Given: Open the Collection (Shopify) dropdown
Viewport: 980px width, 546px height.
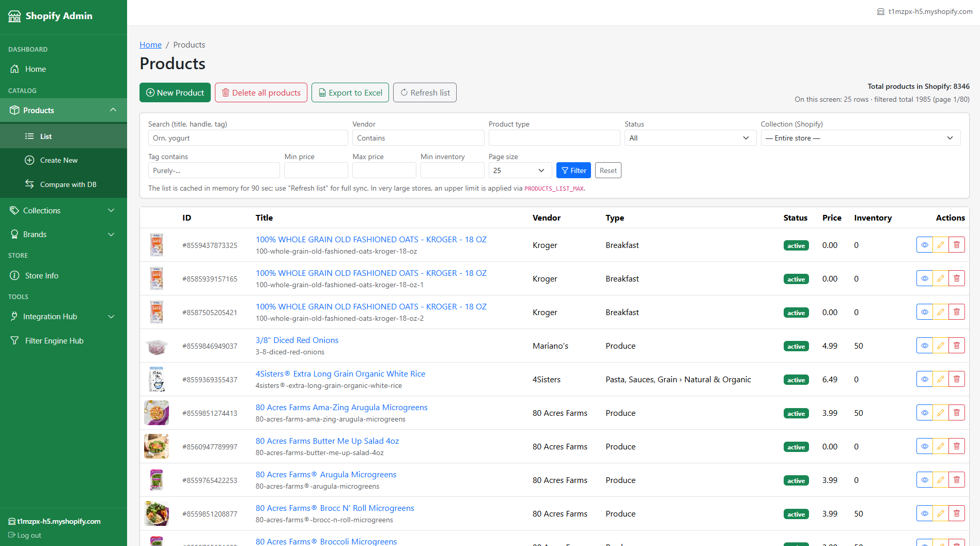Looking at the screenshot, I should pyautogui.click(x=861, y=138).
